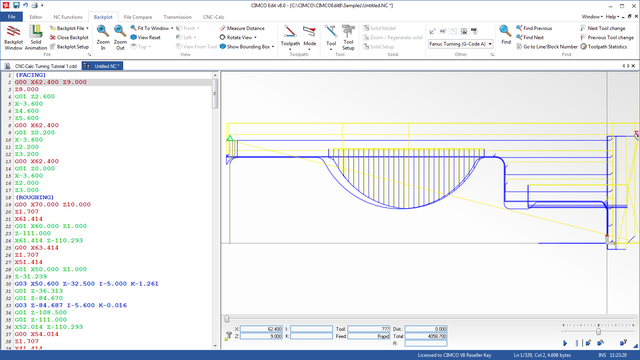The image size is (640, 360).
Task: Open the Backplot Window tool
Action: click(13, 37)
